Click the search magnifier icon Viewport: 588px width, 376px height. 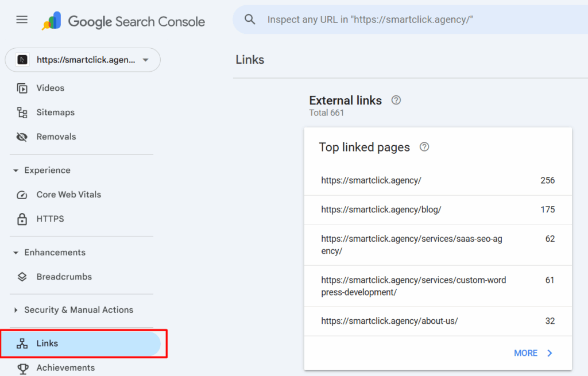pyautogui.click(x=250, y=20)
